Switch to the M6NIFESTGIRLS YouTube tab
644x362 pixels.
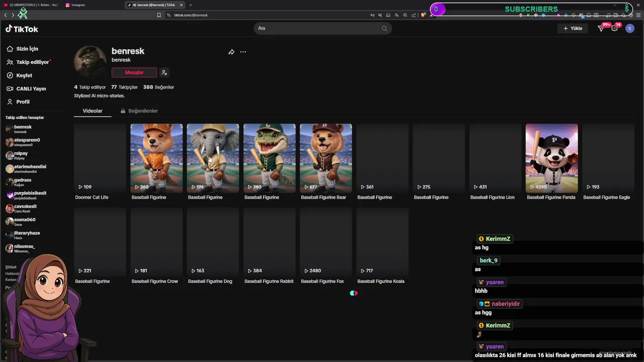pos(31,5)
